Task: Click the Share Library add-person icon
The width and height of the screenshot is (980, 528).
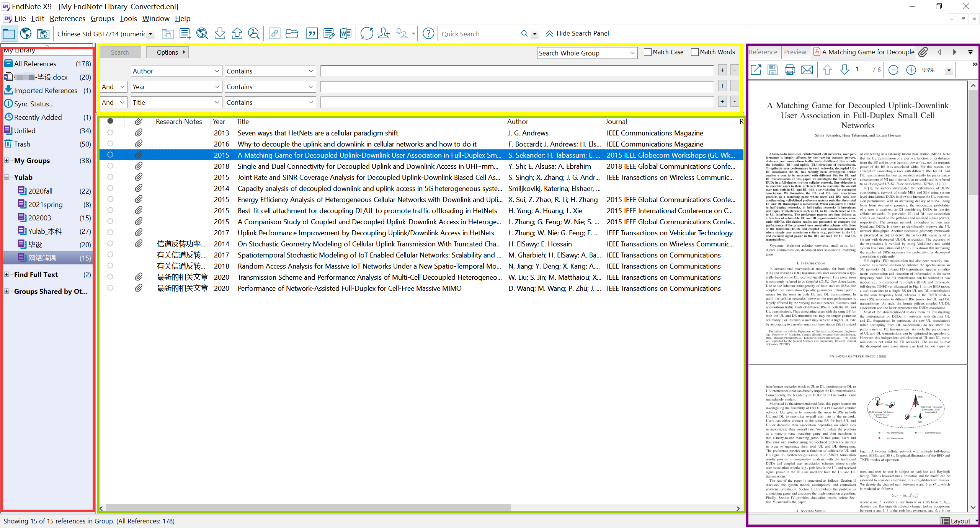Action: point(384,34)
